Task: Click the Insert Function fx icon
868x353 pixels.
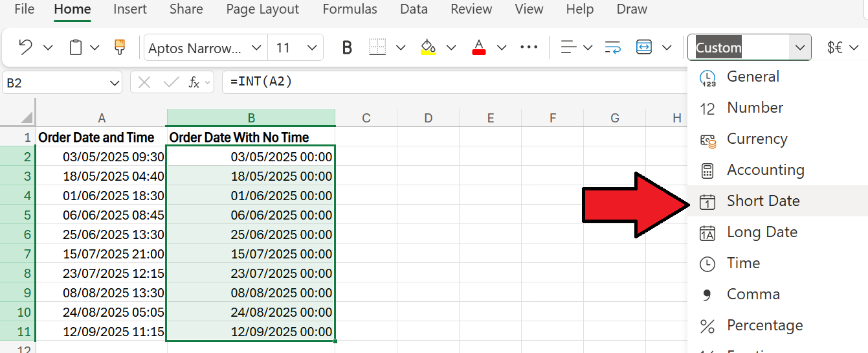Action: [194, 82]
